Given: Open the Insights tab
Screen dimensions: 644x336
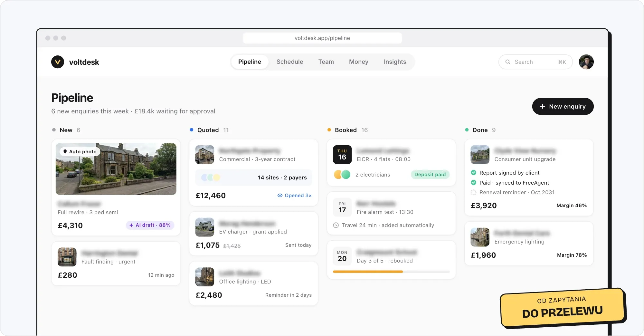Looking at the screenshot, I should click(x=395, y=62).
